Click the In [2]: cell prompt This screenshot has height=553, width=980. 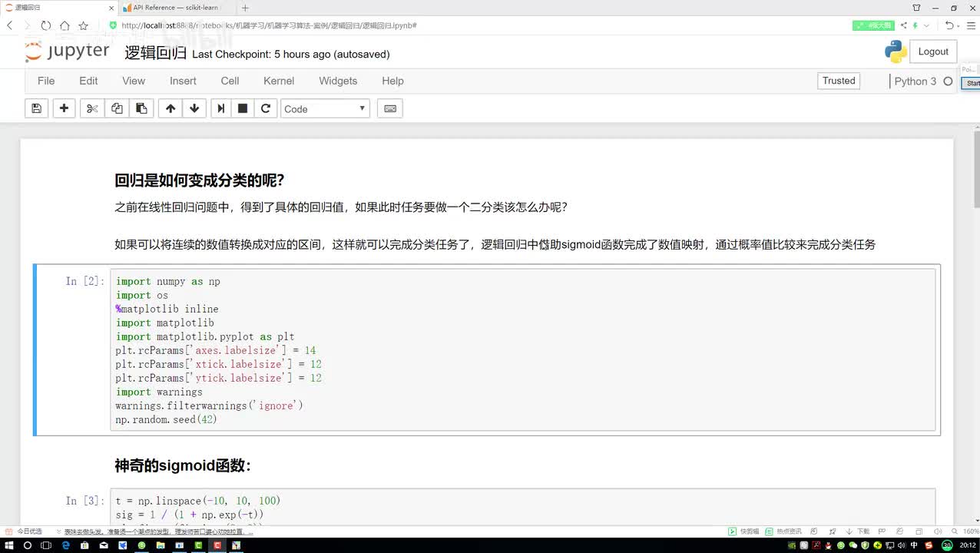[84, 281]
